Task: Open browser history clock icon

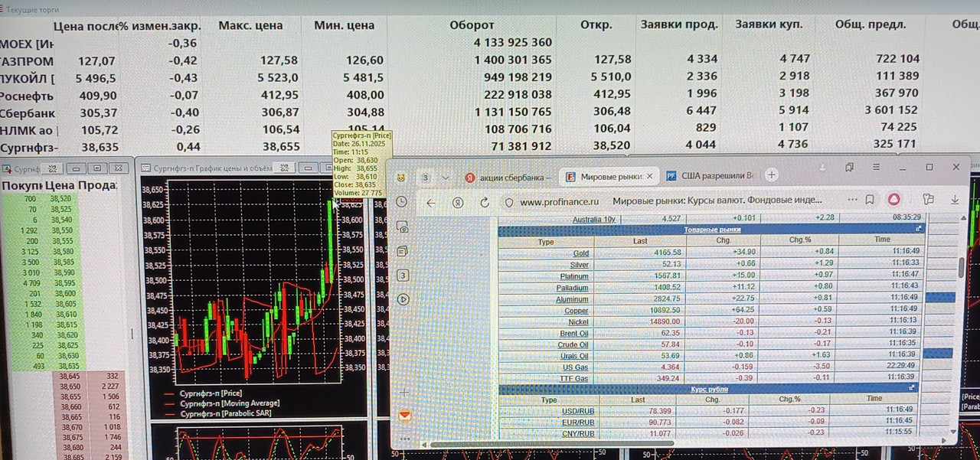Action: click(x=402, y=201)
